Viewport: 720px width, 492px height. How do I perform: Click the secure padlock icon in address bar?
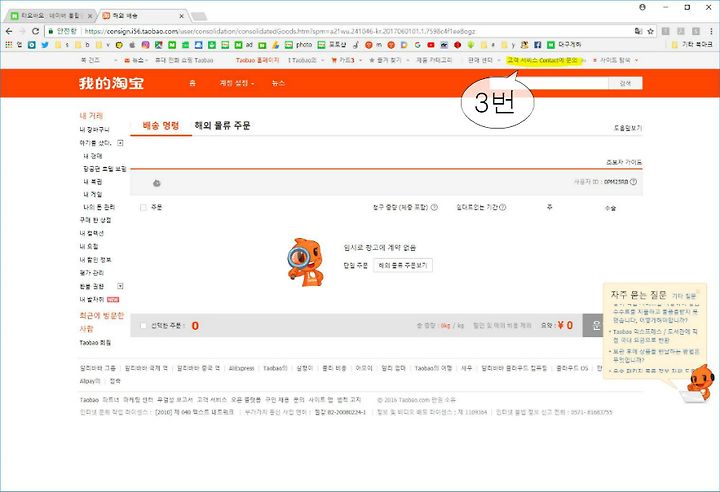(51, 31)
